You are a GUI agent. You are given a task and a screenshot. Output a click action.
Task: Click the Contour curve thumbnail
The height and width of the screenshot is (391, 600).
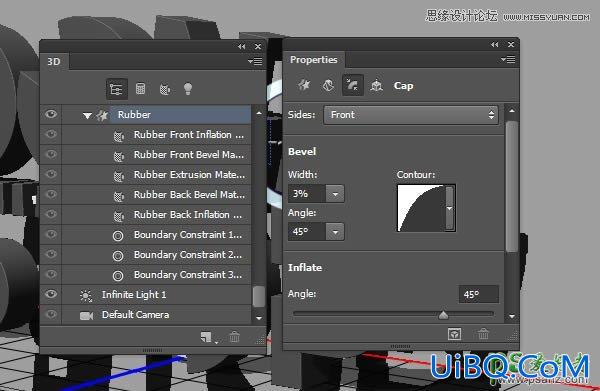422,208
